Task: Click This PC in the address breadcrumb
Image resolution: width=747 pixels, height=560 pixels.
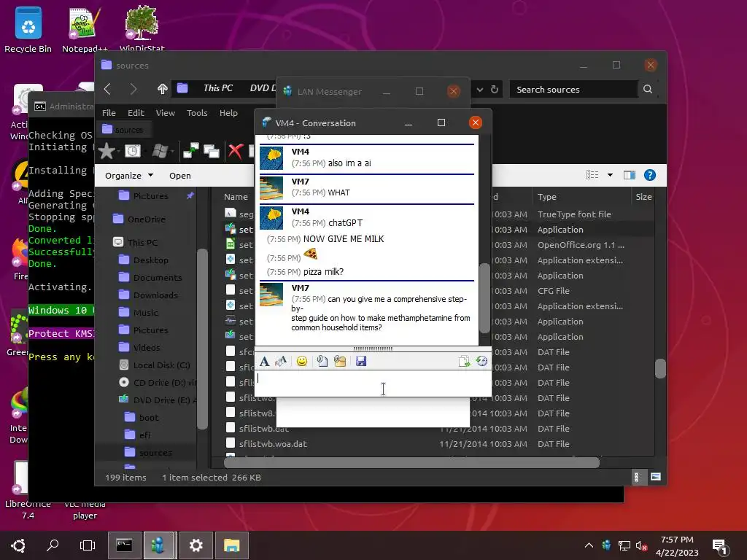Action: (217, 88)
